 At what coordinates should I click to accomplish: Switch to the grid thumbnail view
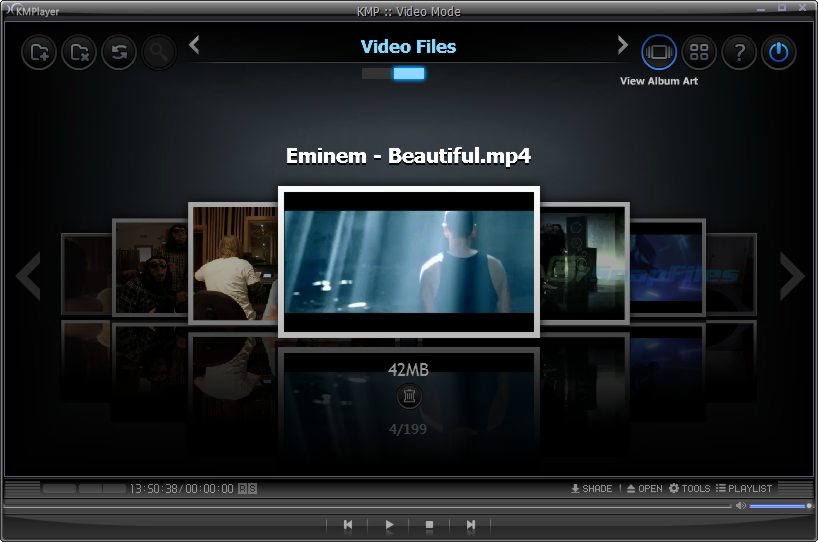(699, 52)
